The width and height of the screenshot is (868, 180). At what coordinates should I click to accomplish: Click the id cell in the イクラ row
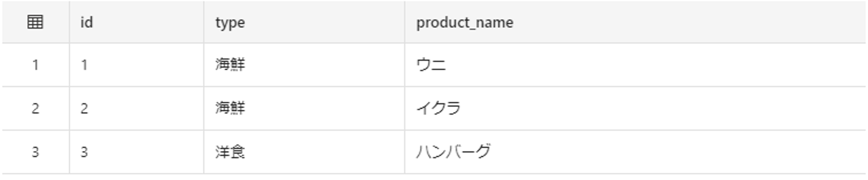pos(84,109)
